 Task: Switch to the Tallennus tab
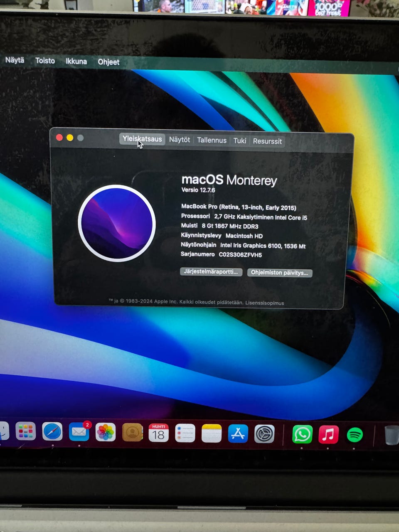212,140
